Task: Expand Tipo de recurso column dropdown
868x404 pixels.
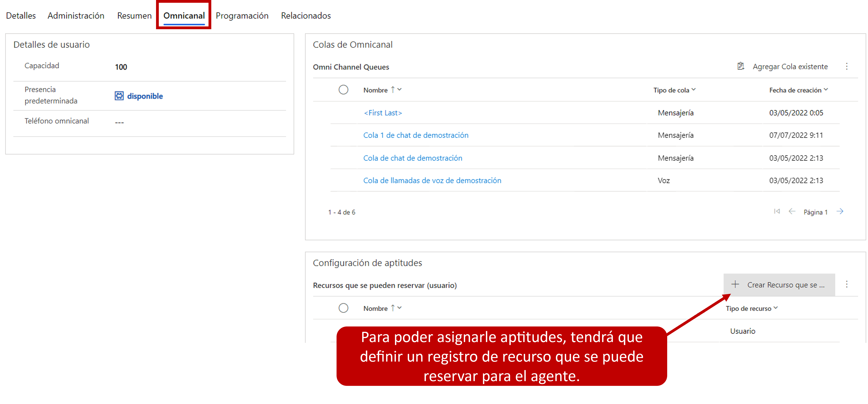Action: tap(775, 308)
